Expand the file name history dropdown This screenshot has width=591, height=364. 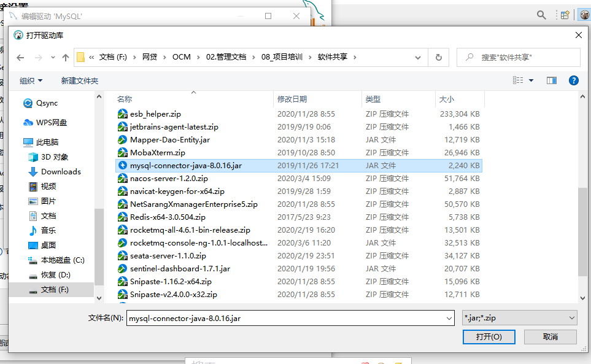pyautogui.click(x=449, y=318)
